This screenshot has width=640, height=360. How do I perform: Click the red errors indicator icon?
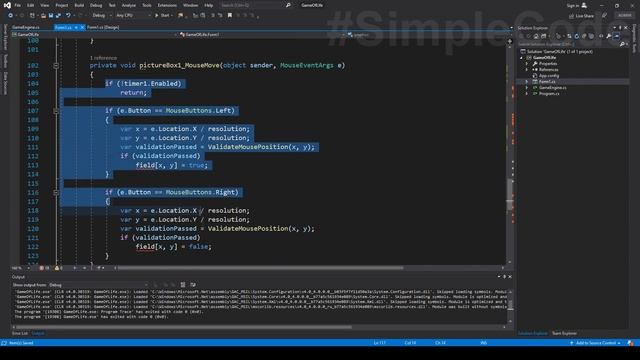point(42,268)
